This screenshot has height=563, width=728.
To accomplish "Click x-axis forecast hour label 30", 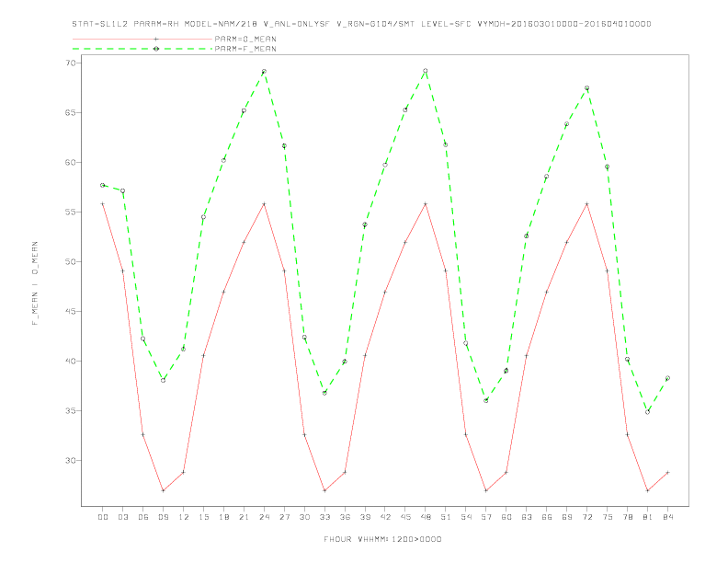I will click(304, 517).
